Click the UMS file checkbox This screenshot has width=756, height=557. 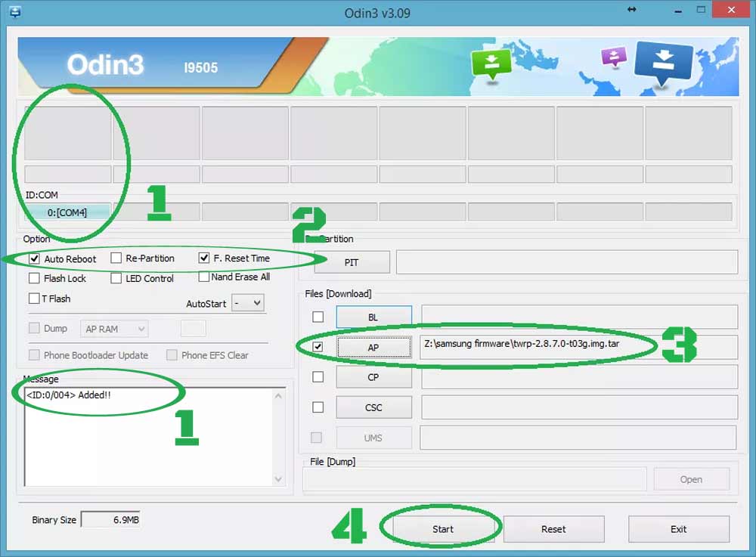point(316,438)
